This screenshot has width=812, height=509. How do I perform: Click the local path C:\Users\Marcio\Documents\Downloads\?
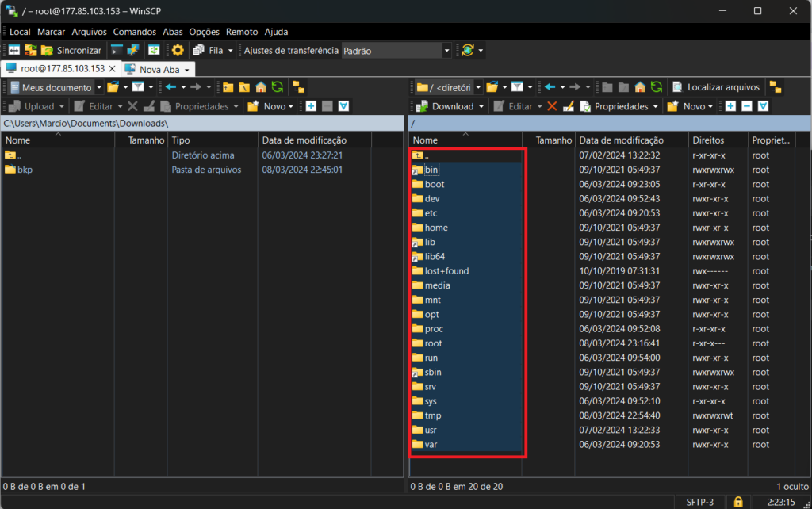pos(86,123)
